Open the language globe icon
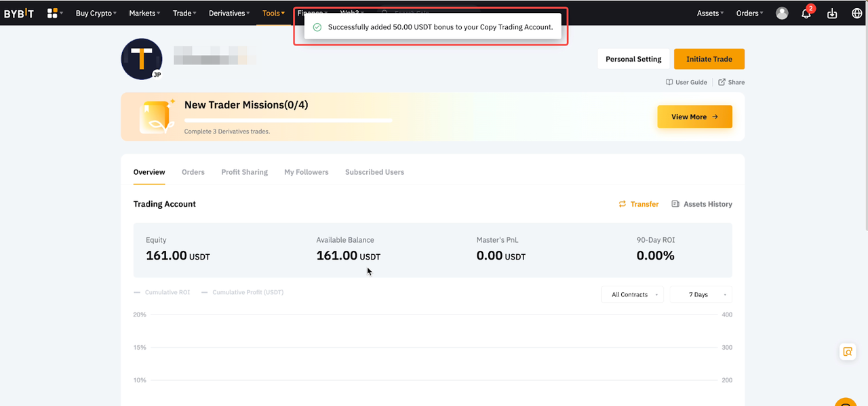Screen dimensions: 868x406 (856, 14)
